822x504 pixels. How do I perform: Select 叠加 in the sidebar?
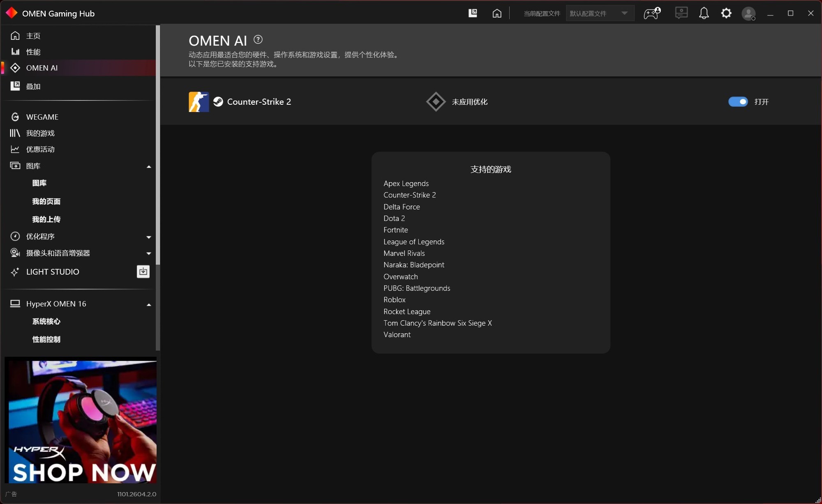(x=78, y=86)
